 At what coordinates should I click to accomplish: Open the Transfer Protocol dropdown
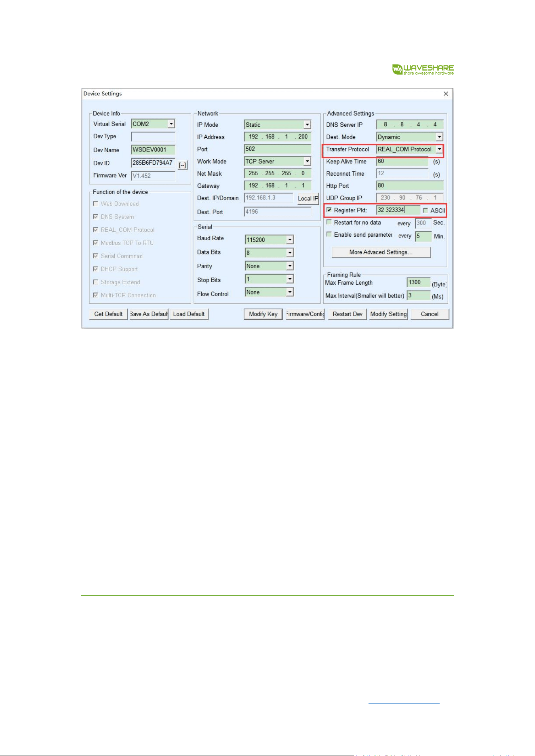439,149
